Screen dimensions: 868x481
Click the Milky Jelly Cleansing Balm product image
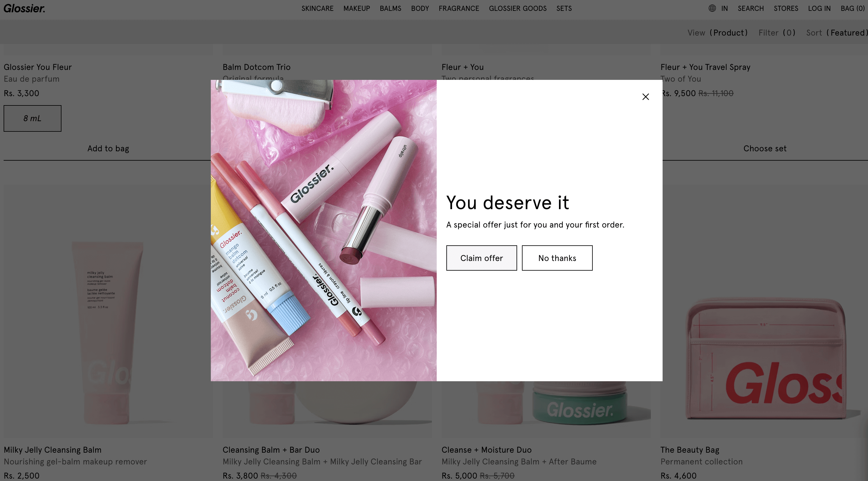click(108, 311)
